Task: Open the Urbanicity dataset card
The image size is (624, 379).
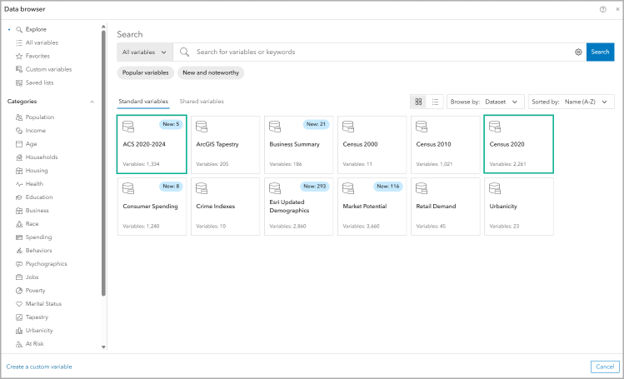Action: coord(519,207)
